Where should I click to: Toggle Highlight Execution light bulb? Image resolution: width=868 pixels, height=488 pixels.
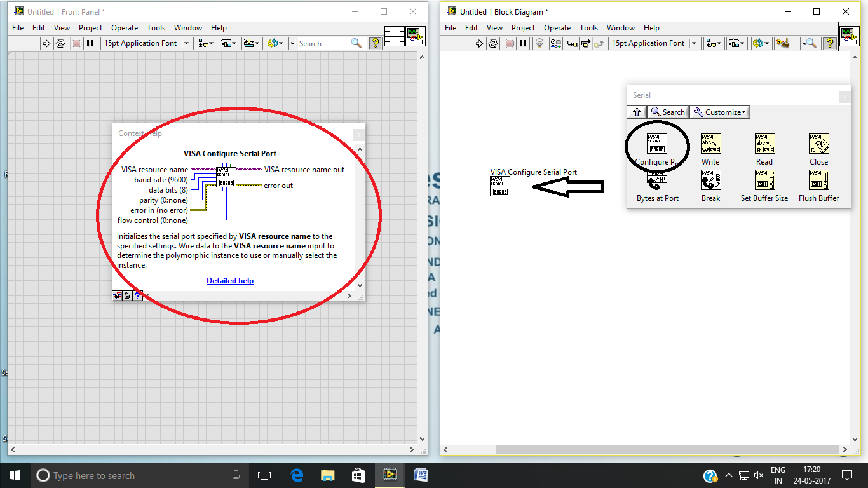tap(539, 43)
